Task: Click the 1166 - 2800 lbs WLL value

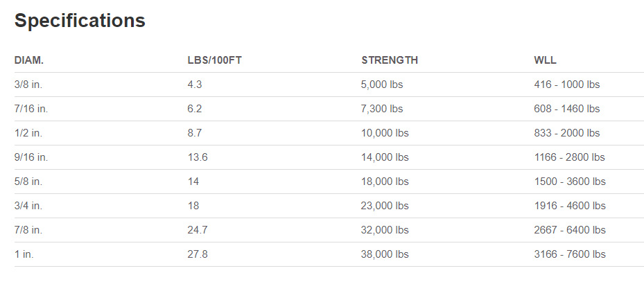Action: pos(570,157)
